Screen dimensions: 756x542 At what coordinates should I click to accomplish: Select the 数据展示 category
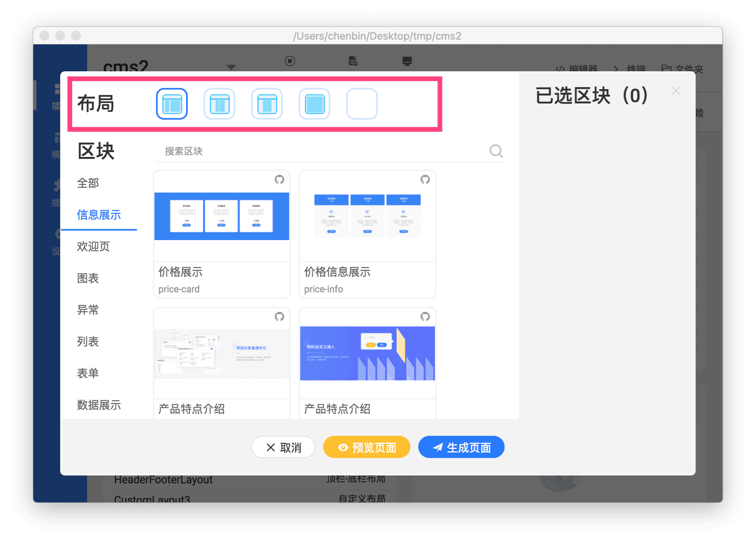tap(99, 405)
